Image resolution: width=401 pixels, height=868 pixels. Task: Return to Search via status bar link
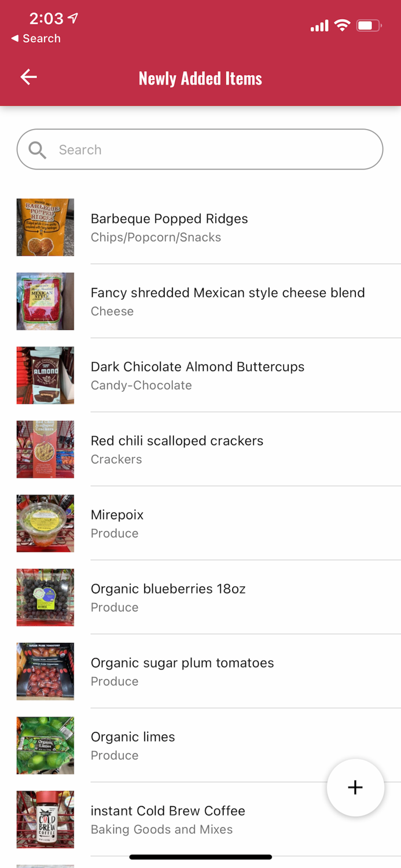(36, 39)
